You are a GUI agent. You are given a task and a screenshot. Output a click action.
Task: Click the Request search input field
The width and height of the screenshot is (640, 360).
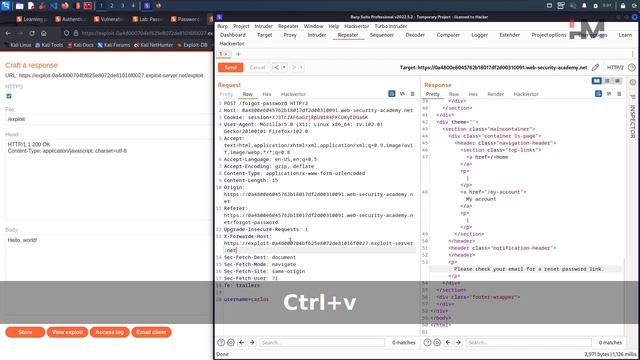322,342
